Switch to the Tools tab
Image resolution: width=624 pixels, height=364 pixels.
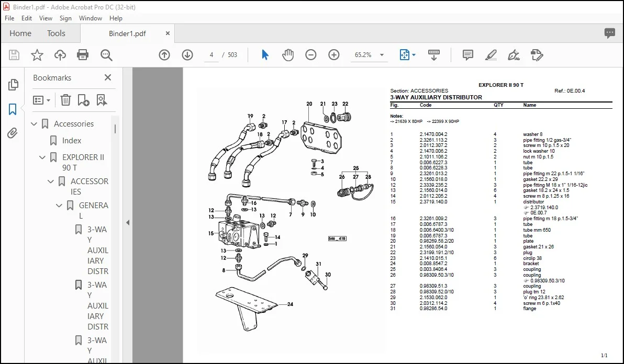point(56,33)
